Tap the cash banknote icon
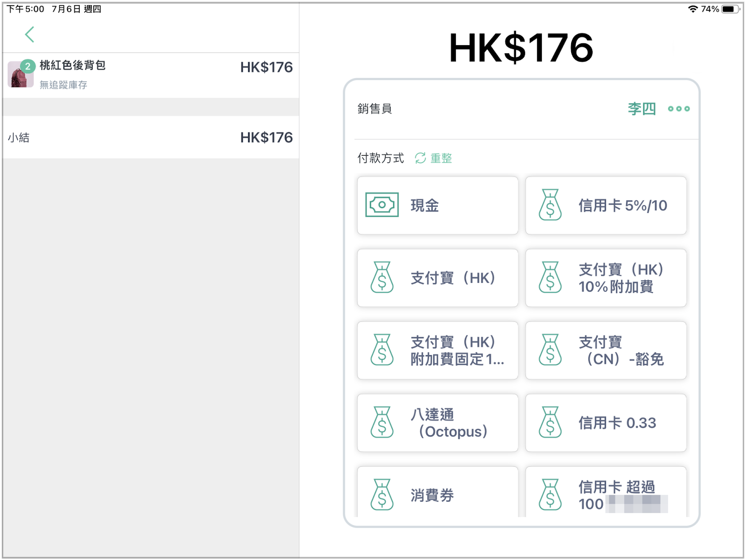This screenshot has height=560, width=746. pos(382,205)
